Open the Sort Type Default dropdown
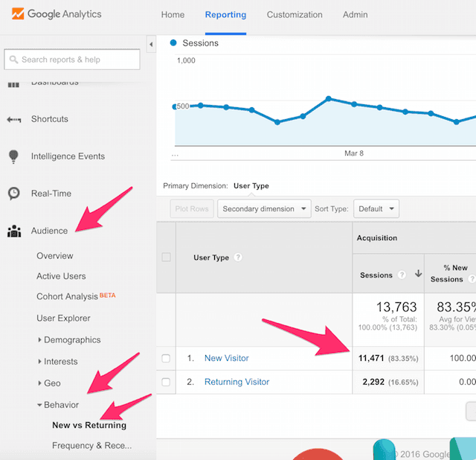The image size is (476, 460). [376, 209]
